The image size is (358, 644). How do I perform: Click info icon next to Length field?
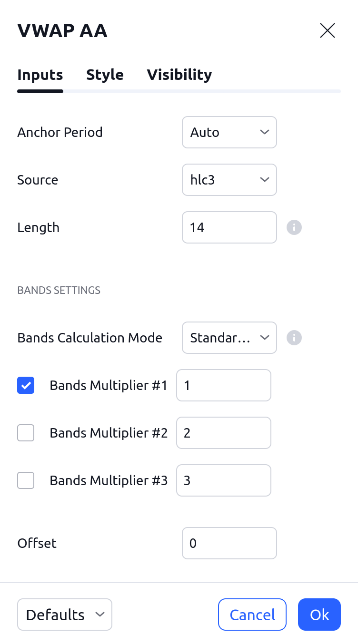(294, 227)
